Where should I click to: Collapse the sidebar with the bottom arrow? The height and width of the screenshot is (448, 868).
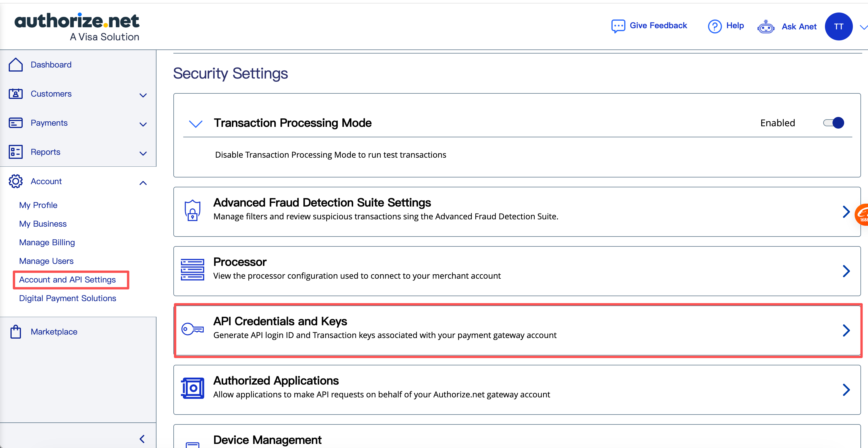pyautogui.click(x=142, y=439)
